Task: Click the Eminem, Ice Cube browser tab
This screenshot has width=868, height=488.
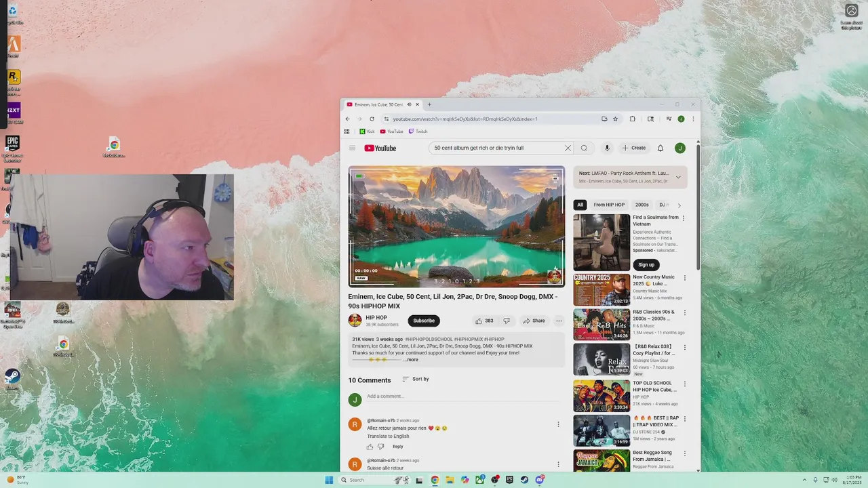Action: [x=379, y=104]
